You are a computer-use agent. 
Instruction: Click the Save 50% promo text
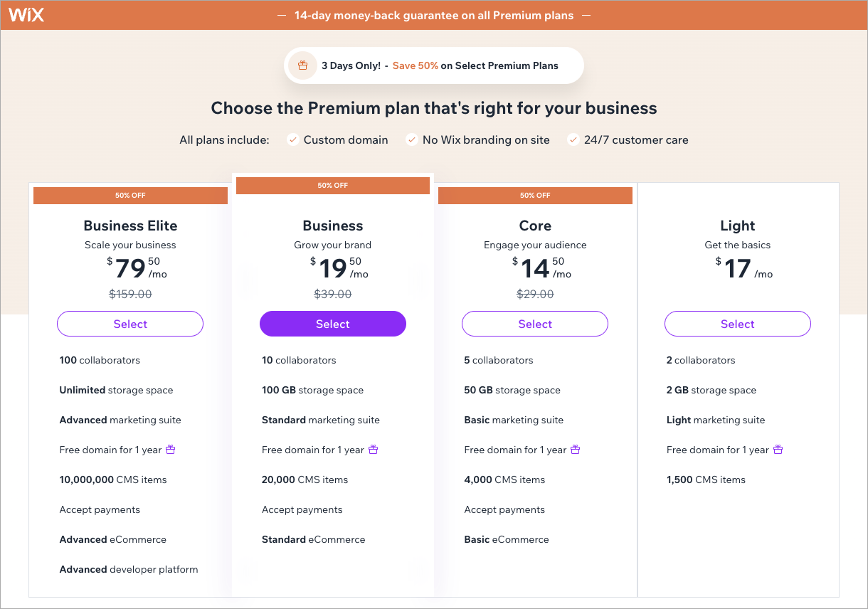tap(416, 65)
